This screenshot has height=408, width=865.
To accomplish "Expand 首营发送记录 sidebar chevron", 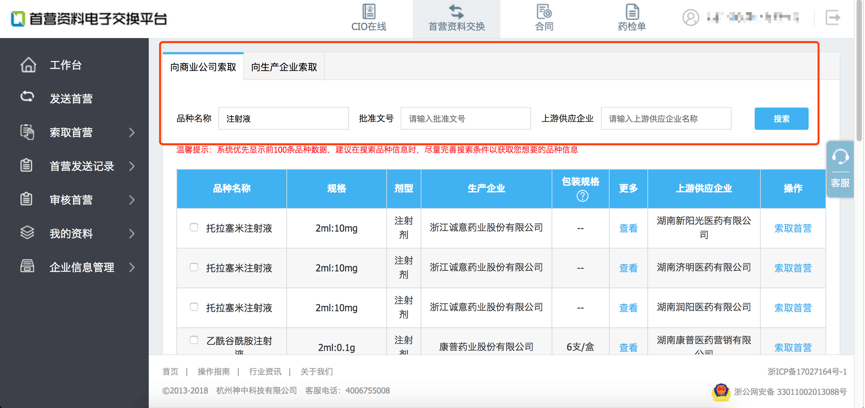I will 132,166.
